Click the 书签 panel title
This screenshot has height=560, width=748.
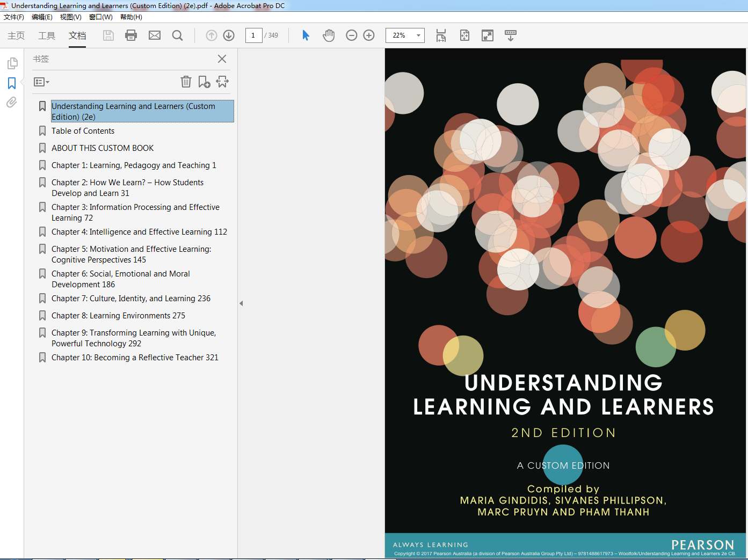tap(41, 59)
